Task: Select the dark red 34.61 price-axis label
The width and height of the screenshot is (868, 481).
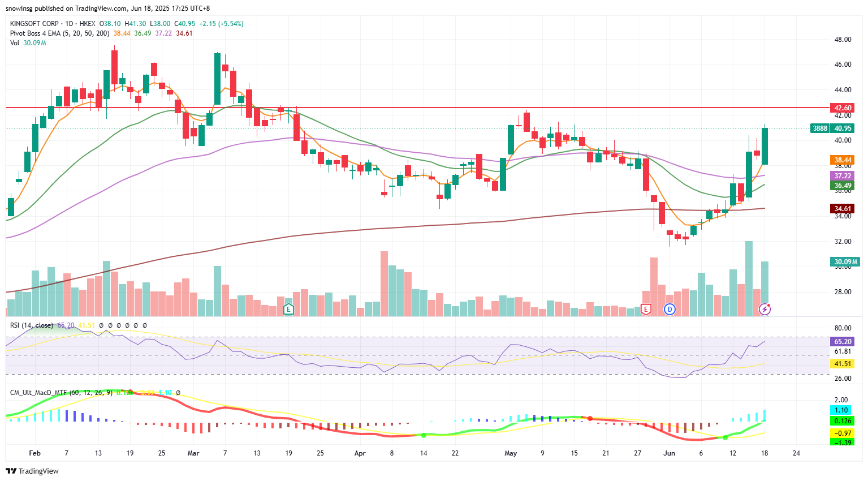Action: click(x=843, y=209)
